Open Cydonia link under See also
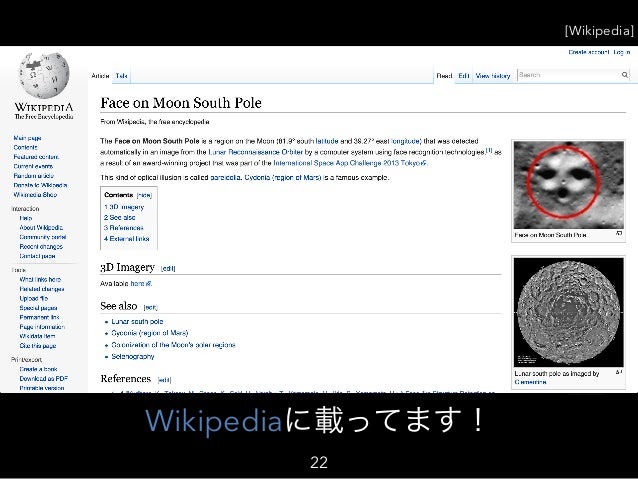Screen dimensions: 638x479 tap(150, 333)
